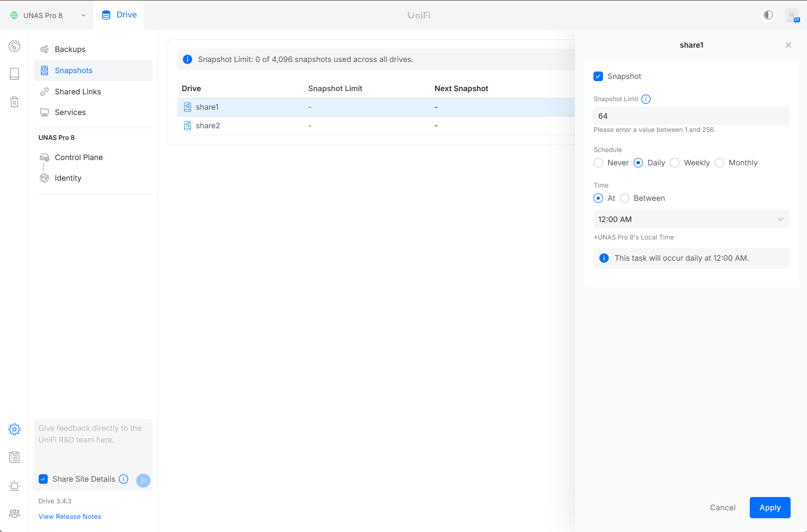Screen dimensions: 807x532
Task: Open the Backups menu item
Action: (70, 49)
